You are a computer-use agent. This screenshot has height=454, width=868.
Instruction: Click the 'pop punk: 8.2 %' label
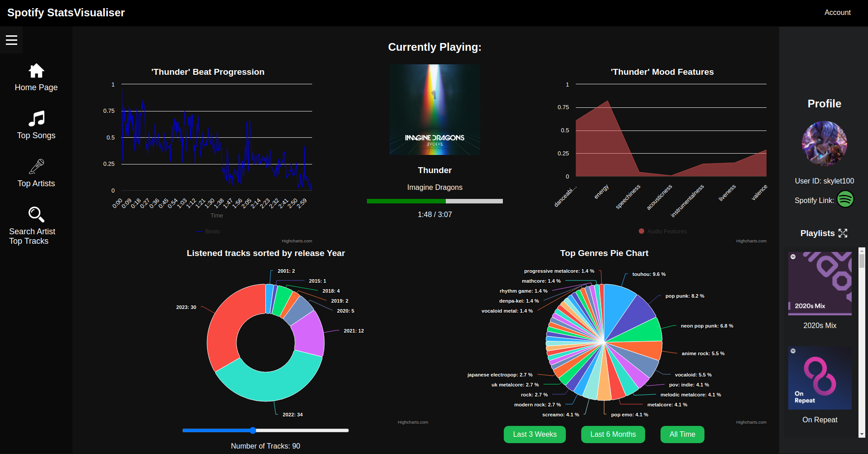pyautogui.click(x=685, y=296)
